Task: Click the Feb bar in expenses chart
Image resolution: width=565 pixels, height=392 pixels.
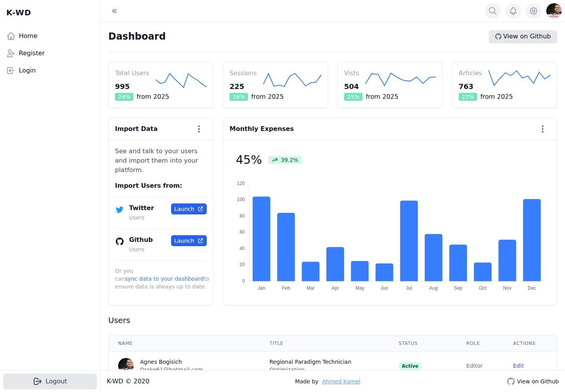Action: [x=286, y=247]
